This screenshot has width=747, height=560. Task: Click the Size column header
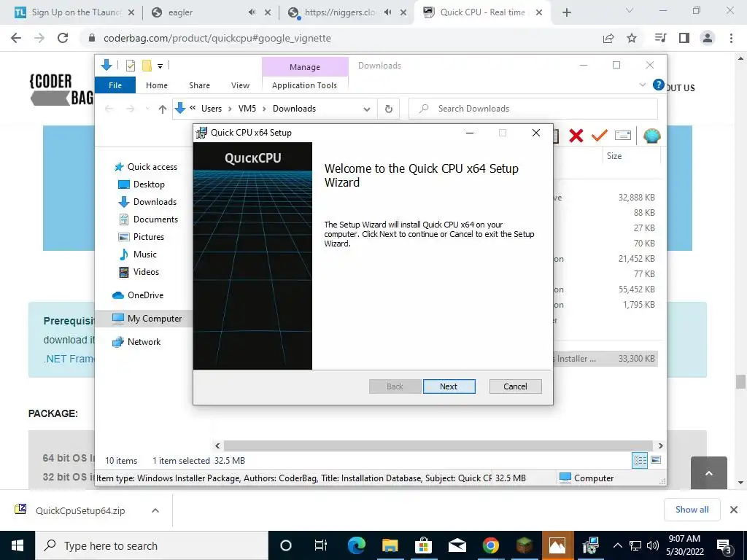[632, 156]
